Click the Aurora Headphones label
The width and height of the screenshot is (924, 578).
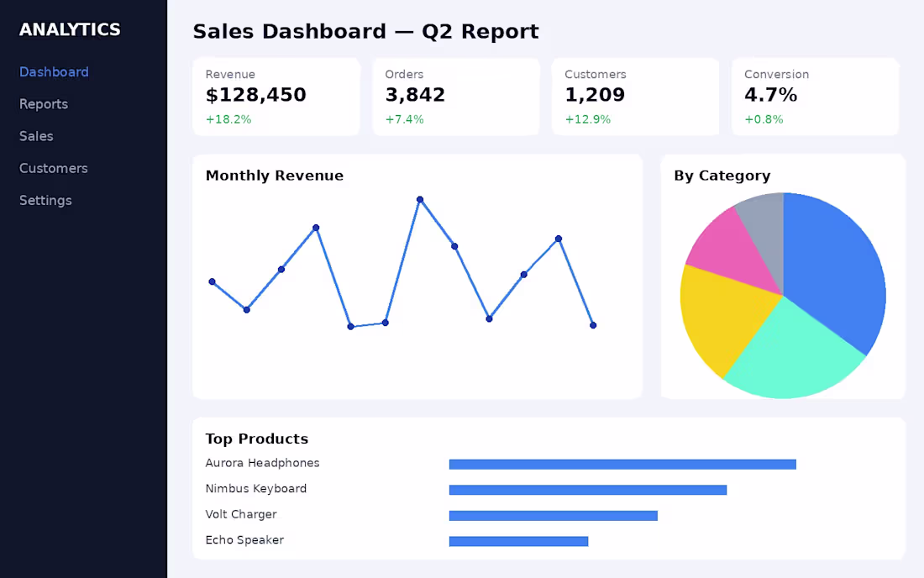coord(262,463)
